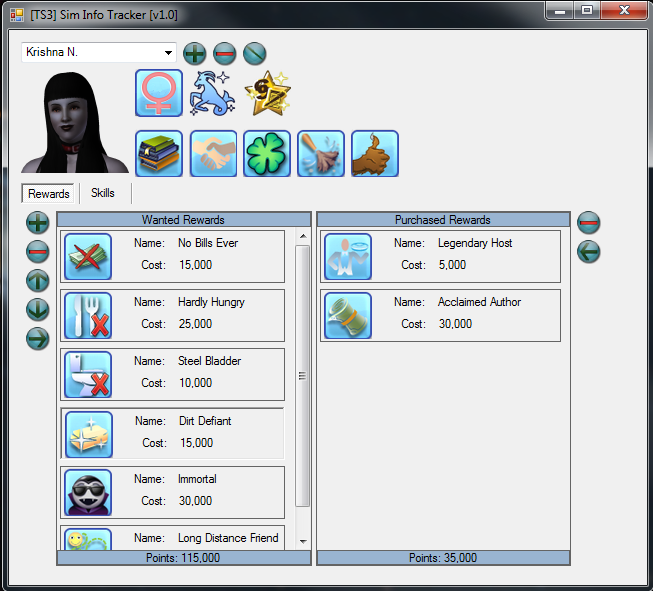The image size is (653, 591).
Task: Click the Wanted Rewards header
Action: 184,219
